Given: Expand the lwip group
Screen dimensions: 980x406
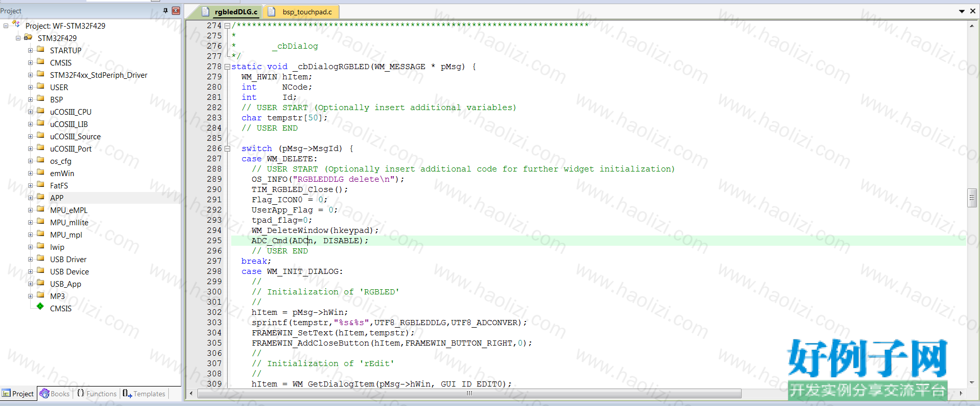Looking at the screenshot, I should point(30,247).
